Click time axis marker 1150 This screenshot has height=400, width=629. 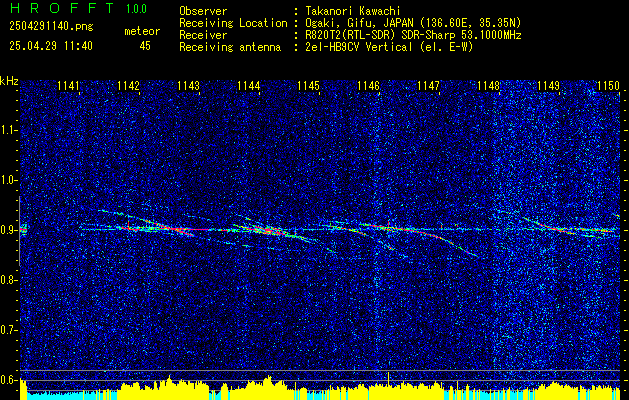pos(609,86)
